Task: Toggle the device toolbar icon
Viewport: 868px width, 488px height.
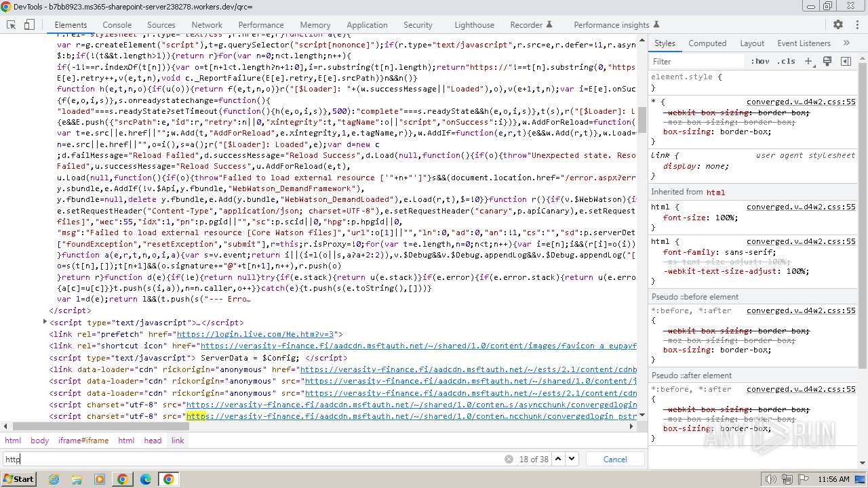Action: tap(29, 25)
